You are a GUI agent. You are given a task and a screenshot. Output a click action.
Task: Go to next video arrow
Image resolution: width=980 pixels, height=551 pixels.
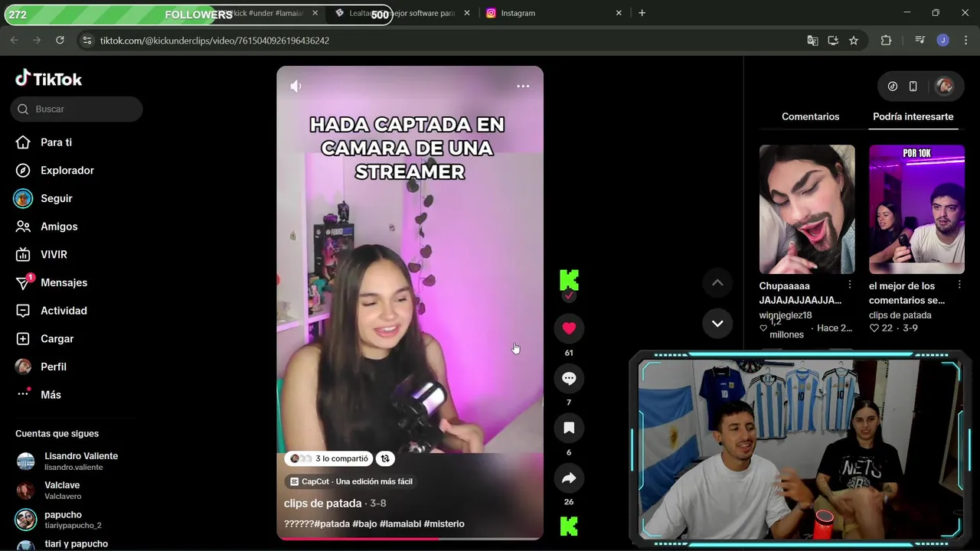[x=717, y=323]
